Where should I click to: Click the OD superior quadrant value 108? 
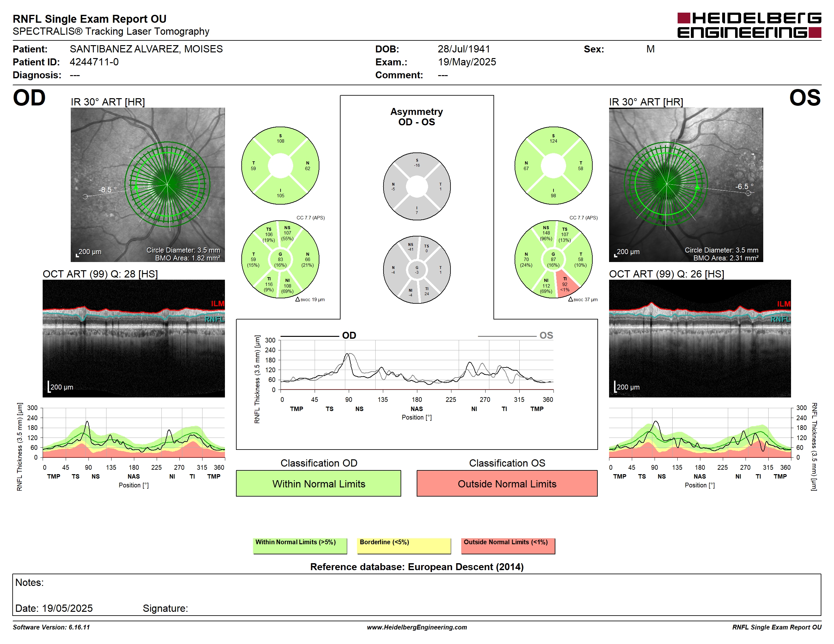280,141
